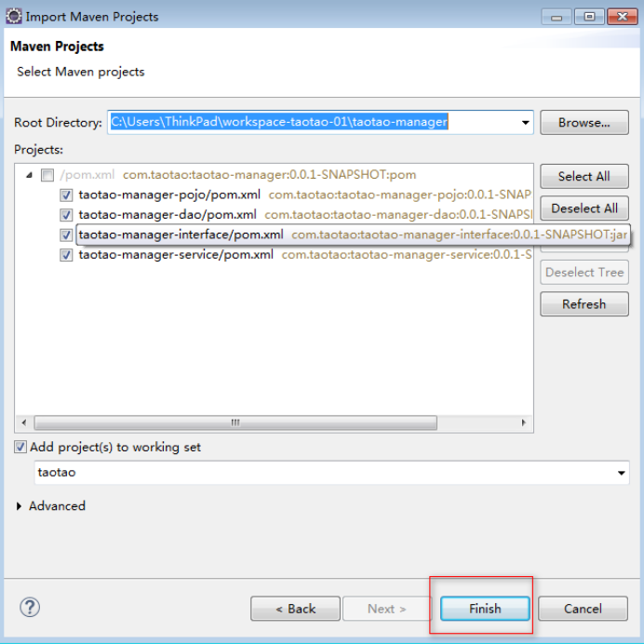Viewport: 644px width, 644px height.
Task: Open the taotao working set dropdown
Action: 622,473
